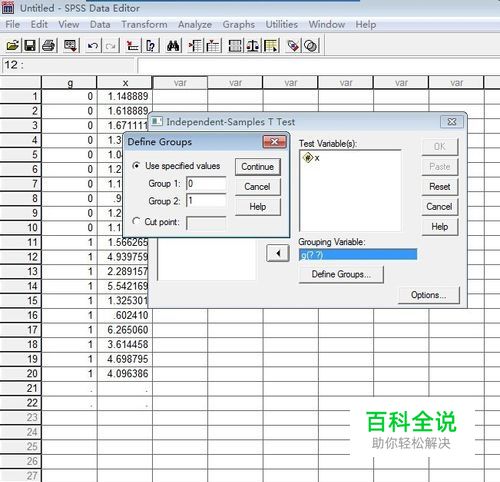Image resolution: width=500 pixels, height=482 pixels.
Task: Click the Use Sets circles icon
Action: 311,46
